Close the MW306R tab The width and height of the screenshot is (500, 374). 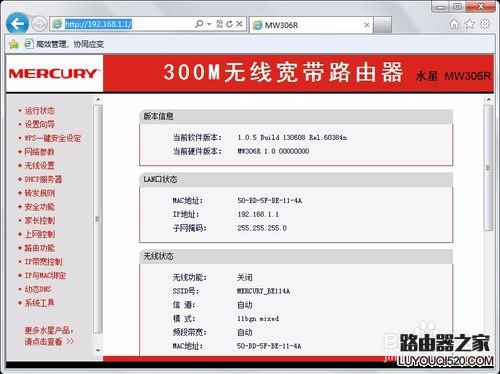point(367,25)
